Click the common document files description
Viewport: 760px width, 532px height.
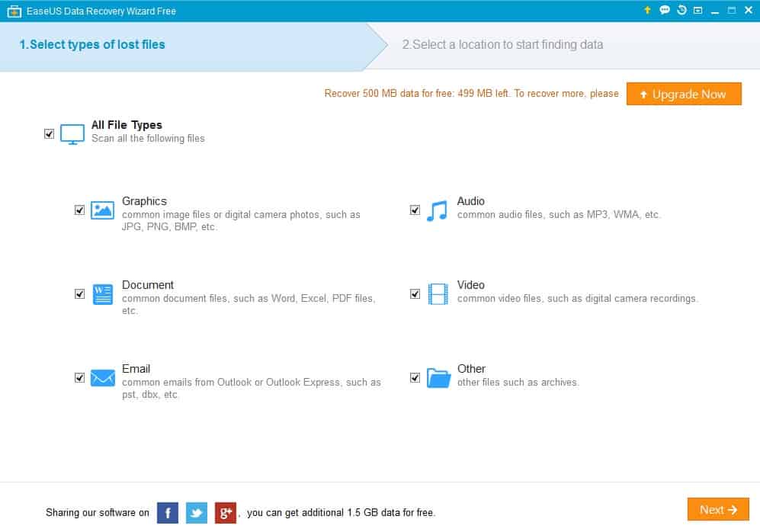pyautogui.click(x=249, y=304)
